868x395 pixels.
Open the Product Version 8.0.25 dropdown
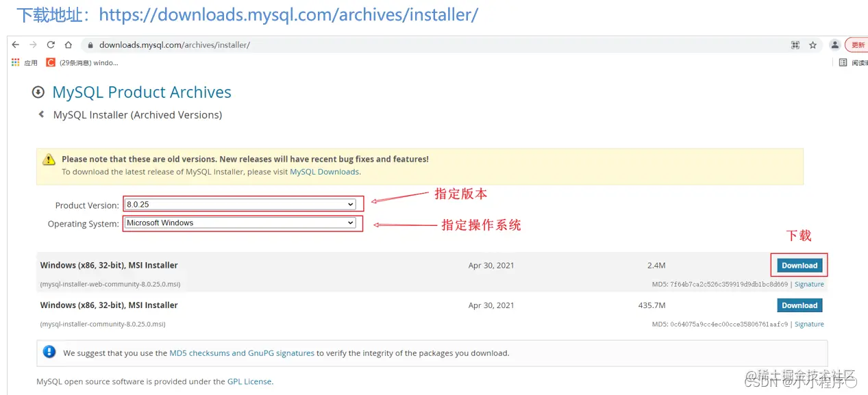pos(240,204)
